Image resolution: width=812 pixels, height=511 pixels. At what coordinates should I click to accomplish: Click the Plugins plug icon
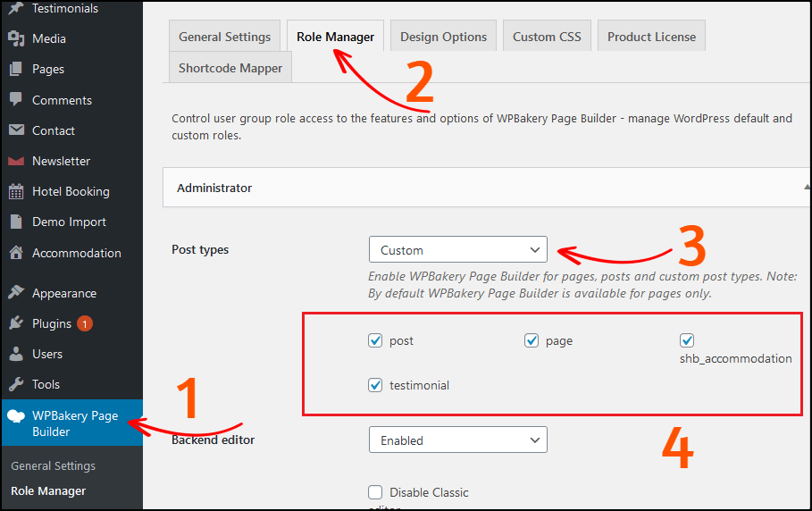coord(16,323)
